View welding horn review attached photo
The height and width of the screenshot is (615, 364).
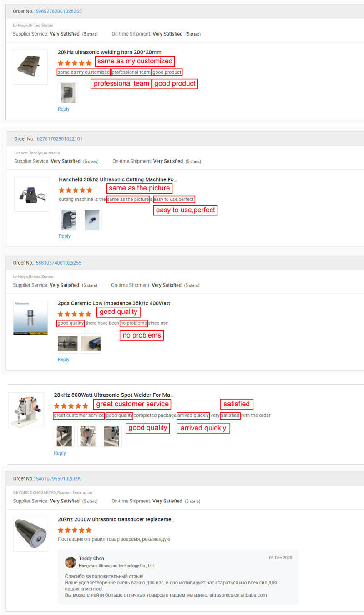[x=68, y=92]
